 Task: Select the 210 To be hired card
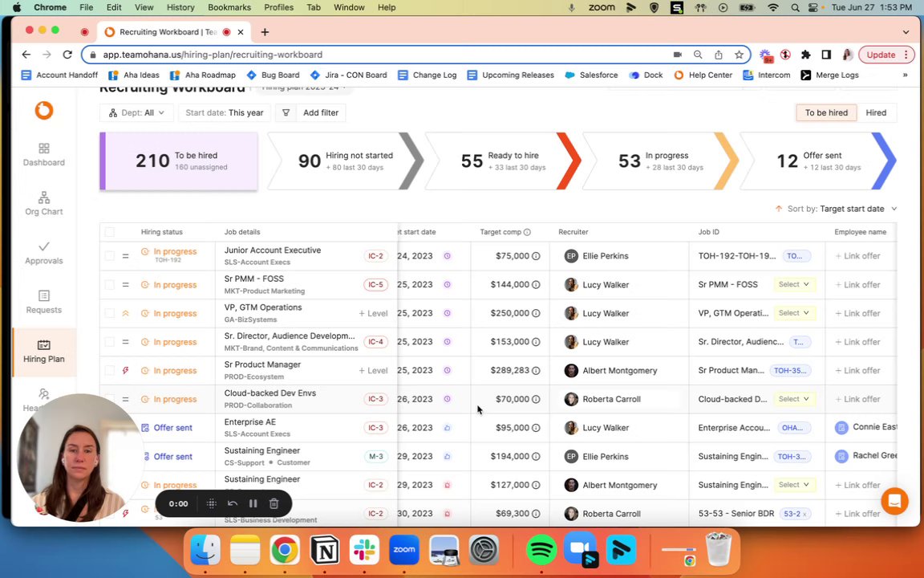pyautogui.click(x=179, y=161)
